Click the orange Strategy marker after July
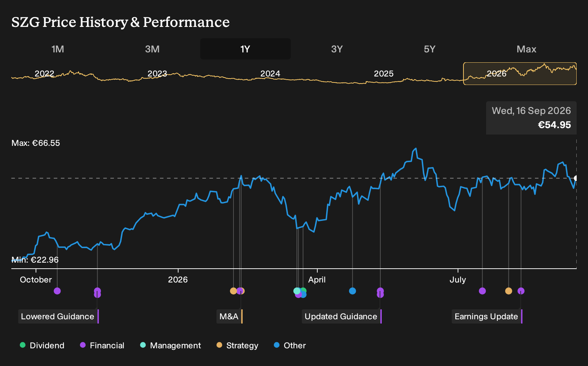 pyautogui.click(x=508, y=291)
